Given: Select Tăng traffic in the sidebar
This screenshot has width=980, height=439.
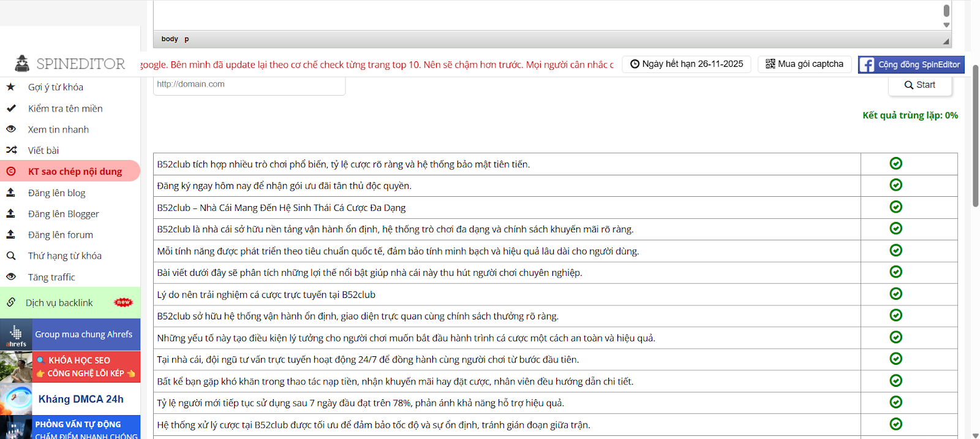Looking at the screenshot, I should click(x=51, y=277).
